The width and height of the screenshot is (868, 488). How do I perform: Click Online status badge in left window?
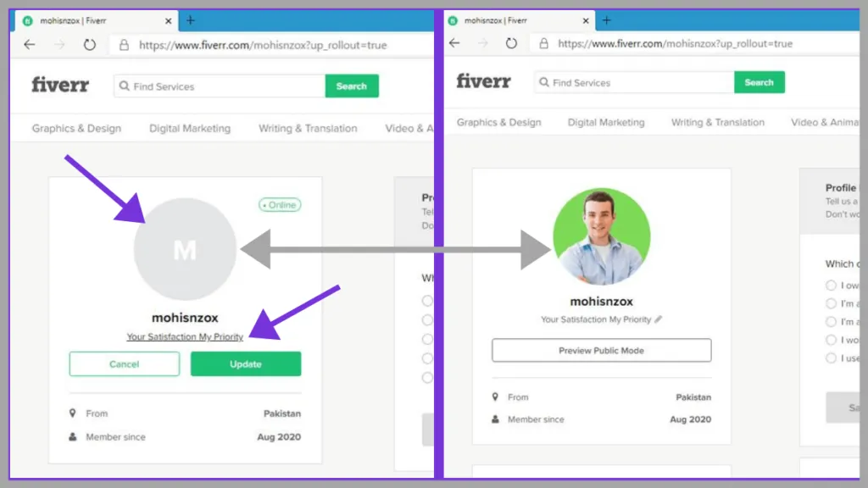tap(280, 205)
